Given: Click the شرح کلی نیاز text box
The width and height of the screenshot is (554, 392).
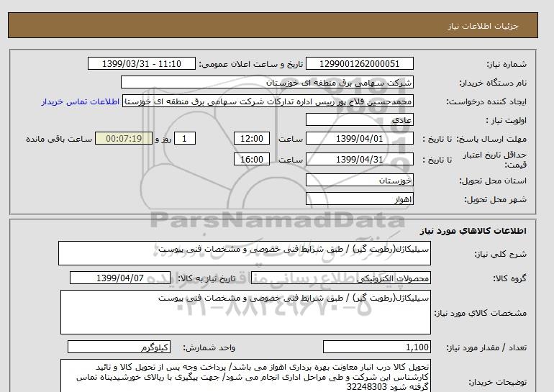Looking at the screenshot, I should pos(244,254).
